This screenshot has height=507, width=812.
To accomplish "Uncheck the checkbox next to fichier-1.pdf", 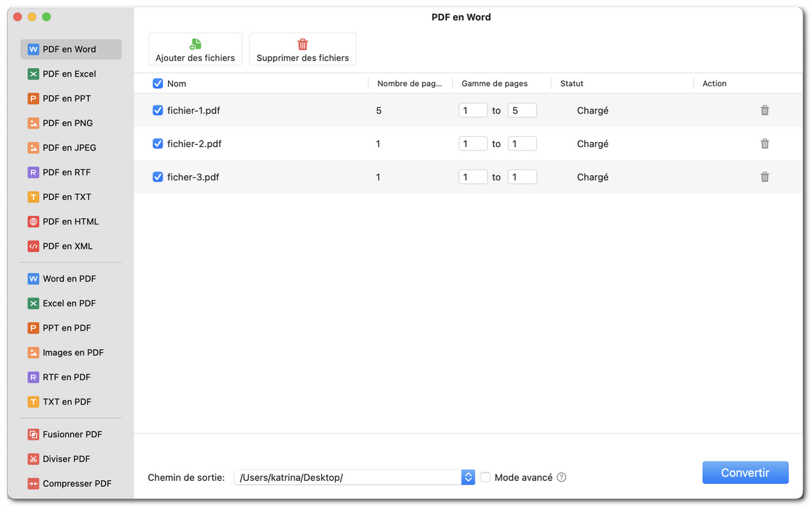I will coord(158,110).
